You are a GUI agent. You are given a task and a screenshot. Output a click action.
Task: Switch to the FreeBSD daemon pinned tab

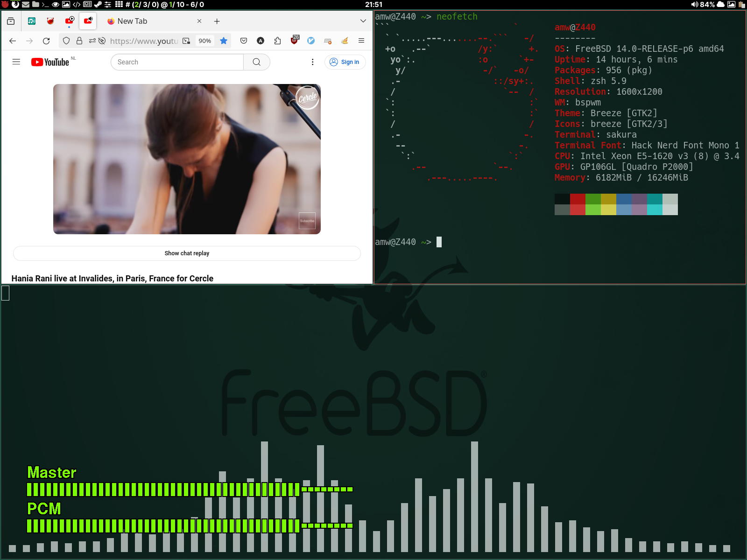pyautogui.click(x=50, y=21)
